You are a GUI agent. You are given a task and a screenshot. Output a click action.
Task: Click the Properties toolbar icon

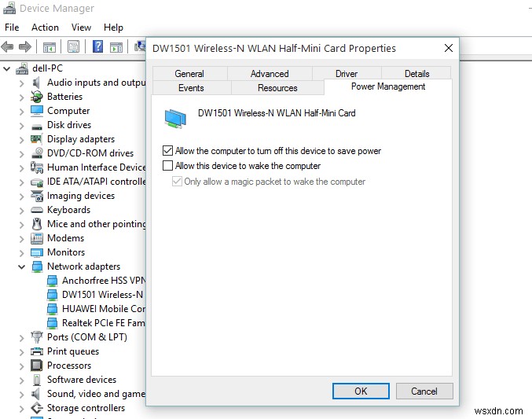coord(73,46)
